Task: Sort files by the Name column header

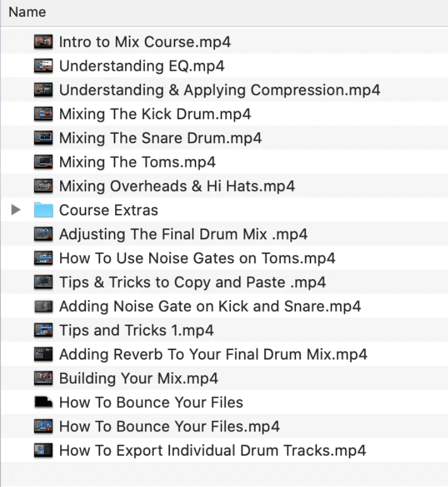Action: (27, 12)
